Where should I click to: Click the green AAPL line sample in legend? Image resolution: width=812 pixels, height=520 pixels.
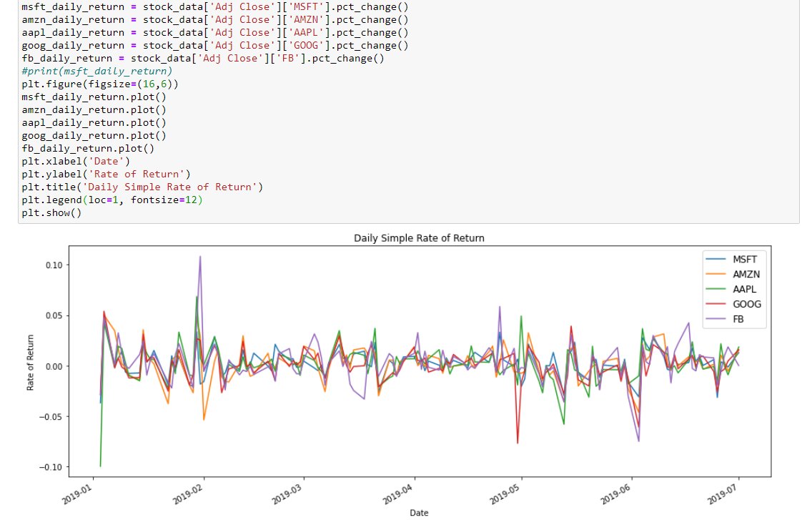click(716, 289)
